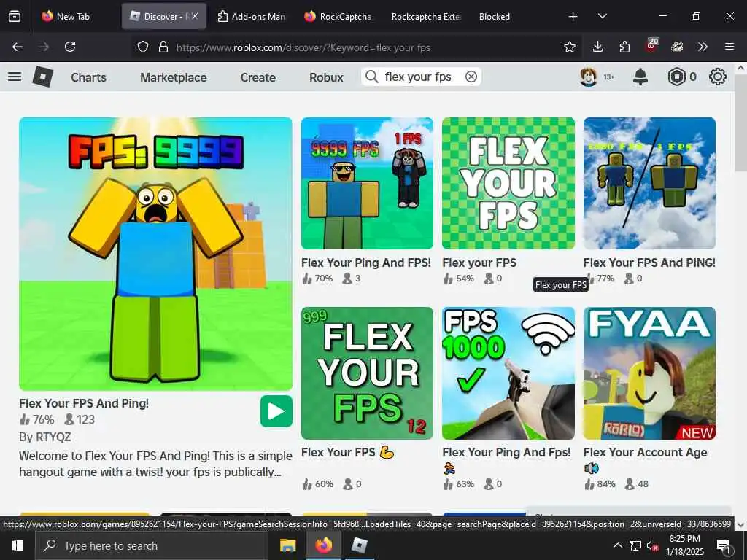The width and height of the screenshot is (747, 560).
Task: Open Roblox side navigation hamburger menu
Action: (15, 77)
